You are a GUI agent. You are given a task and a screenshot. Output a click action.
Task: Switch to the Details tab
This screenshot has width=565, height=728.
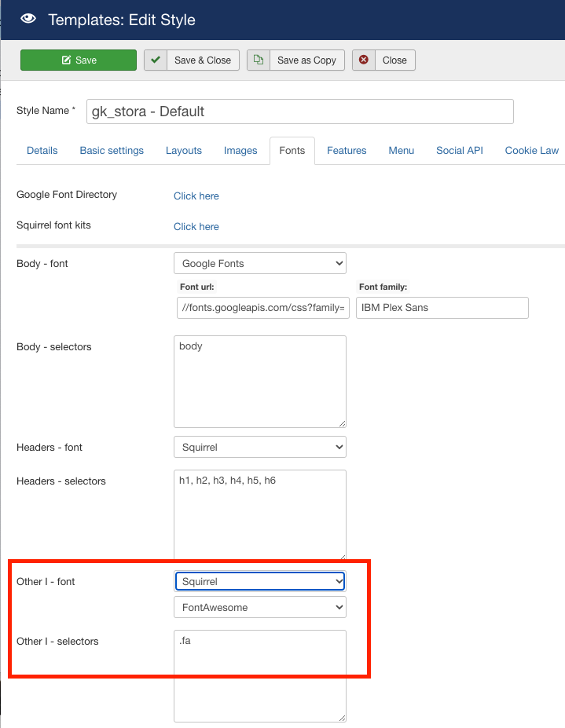click(42, 151)
